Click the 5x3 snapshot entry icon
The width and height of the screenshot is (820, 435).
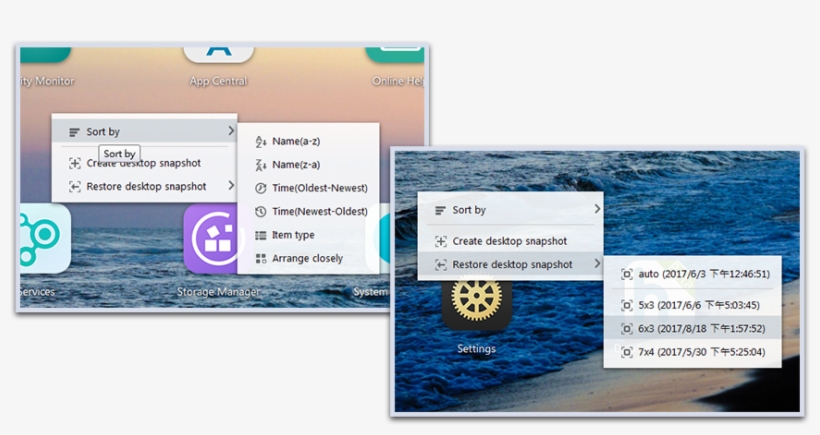coord(627,305)
